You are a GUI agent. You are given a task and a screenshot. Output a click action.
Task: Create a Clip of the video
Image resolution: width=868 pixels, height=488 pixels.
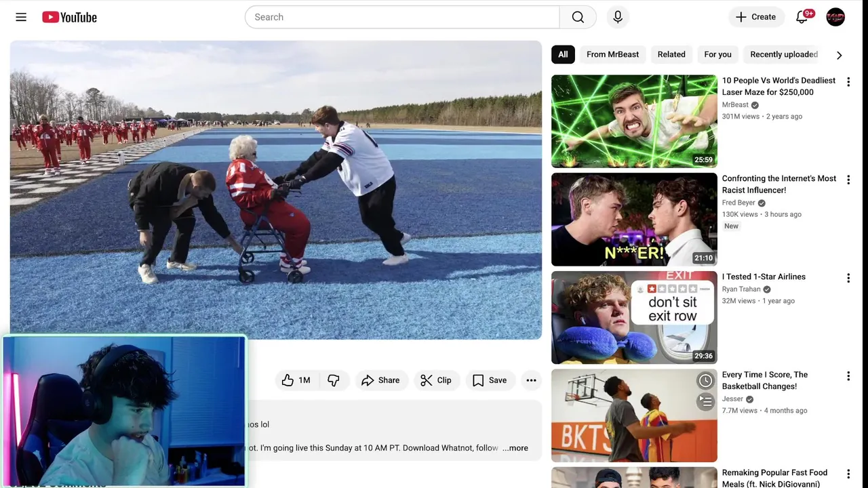point(436,380)
